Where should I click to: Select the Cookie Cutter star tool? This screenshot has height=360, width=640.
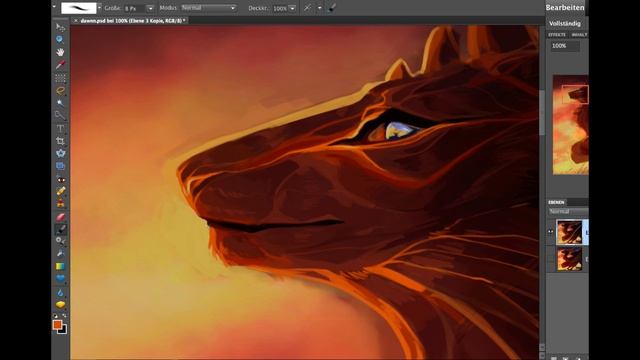coord(60,153)
